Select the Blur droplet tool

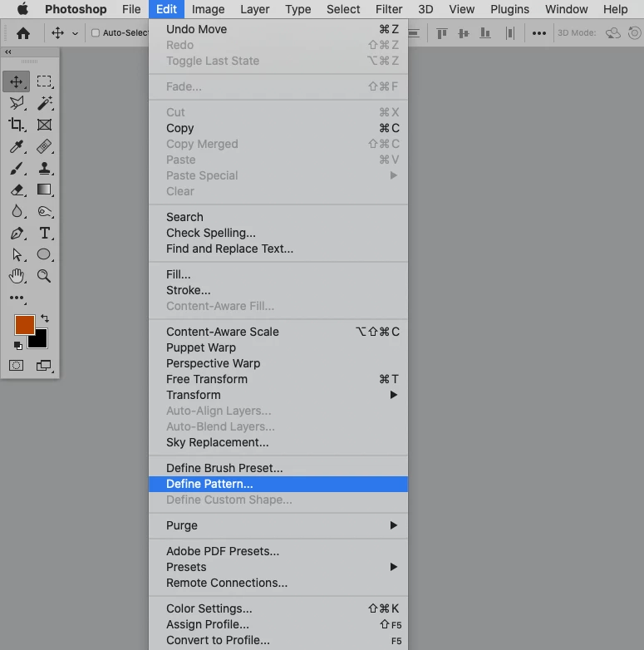pyautogui.click(x=17, y=211)
